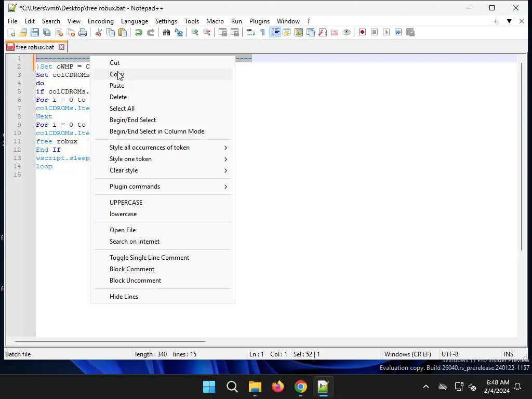This screenshot has width=532, height=399.
Task: Click the Save All toolbar icon
Action: click(x=47, y=32)
